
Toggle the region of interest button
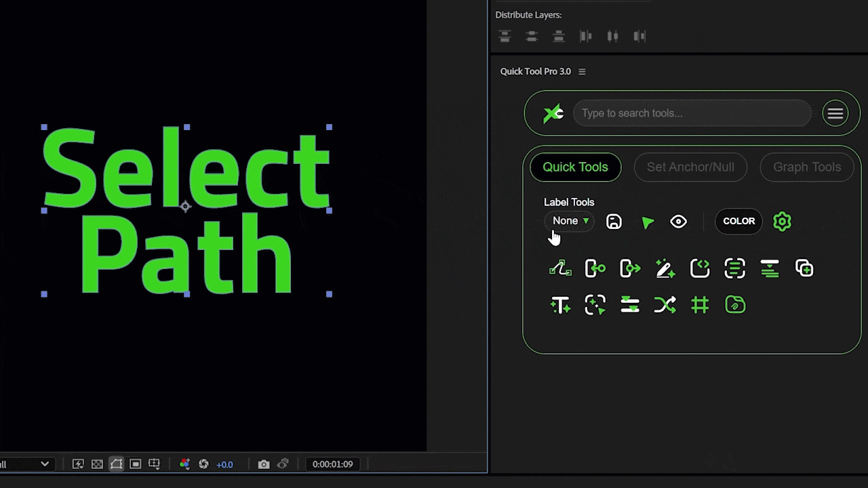135,464
